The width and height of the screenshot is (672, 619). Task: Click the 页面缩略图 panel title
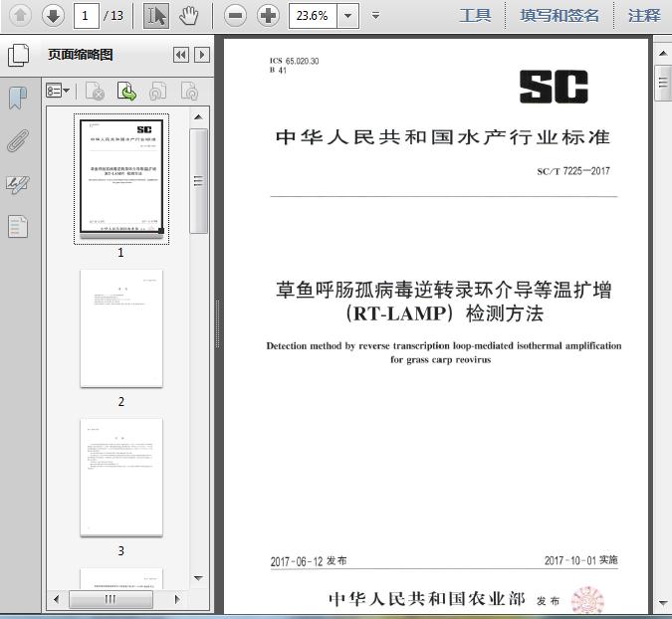pos(81,55)
